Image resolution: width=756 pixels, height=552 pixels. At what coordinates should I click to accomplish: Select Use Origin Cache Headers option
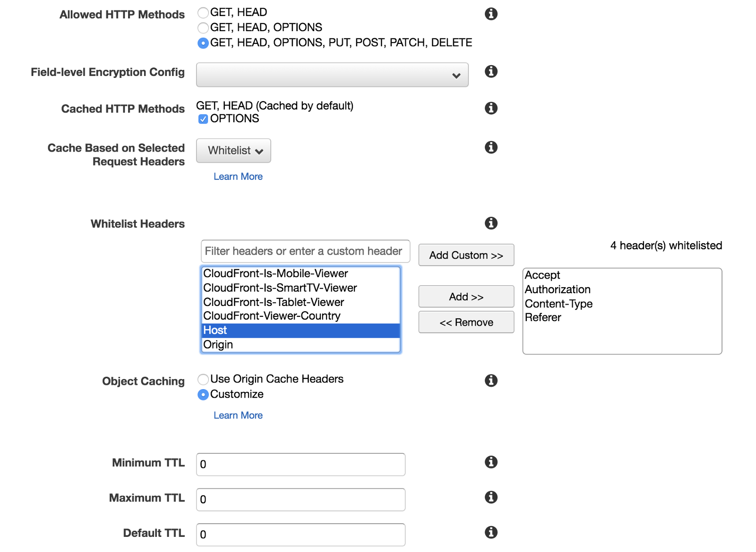click(x=203, y=379)
